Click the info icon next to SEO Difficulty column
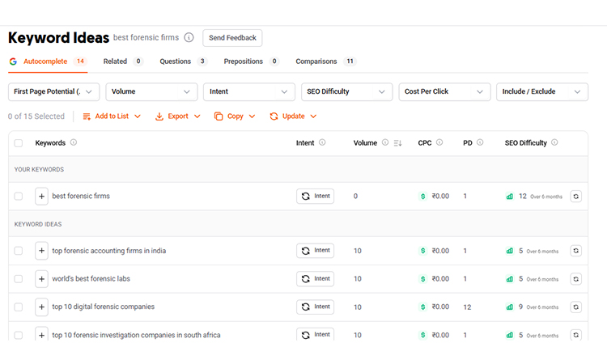607x364 pixels. (554, 142)
